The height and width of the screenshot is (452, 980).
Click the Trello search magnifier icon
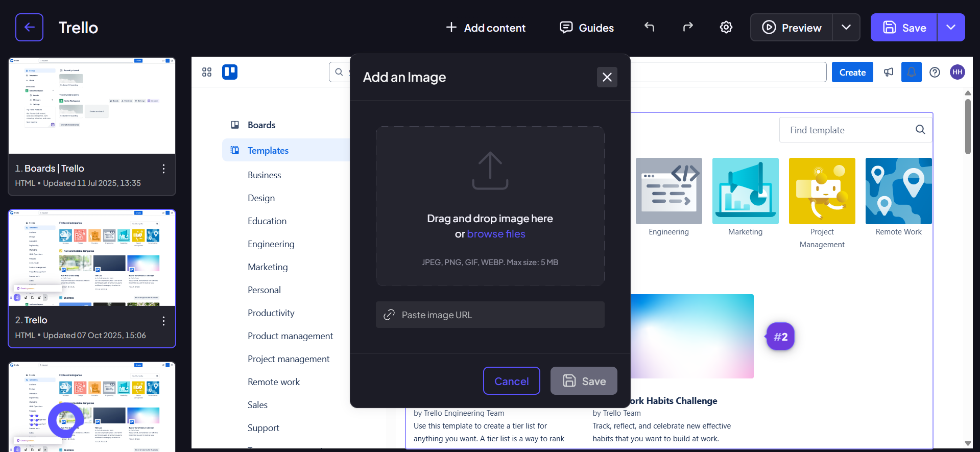[x=339, y=72]
